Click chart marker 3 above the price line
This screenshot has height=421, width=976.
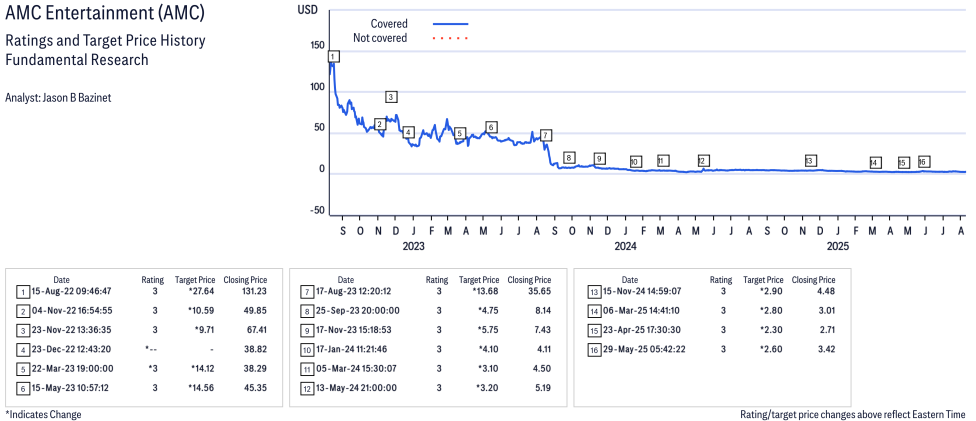coord(391,97)
